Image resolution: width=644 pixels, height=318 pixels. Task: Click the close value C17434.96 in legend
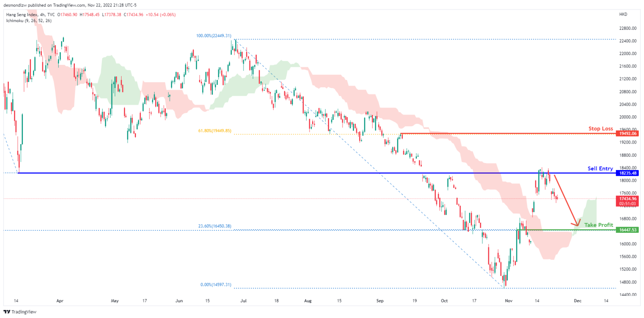(133, 14)
